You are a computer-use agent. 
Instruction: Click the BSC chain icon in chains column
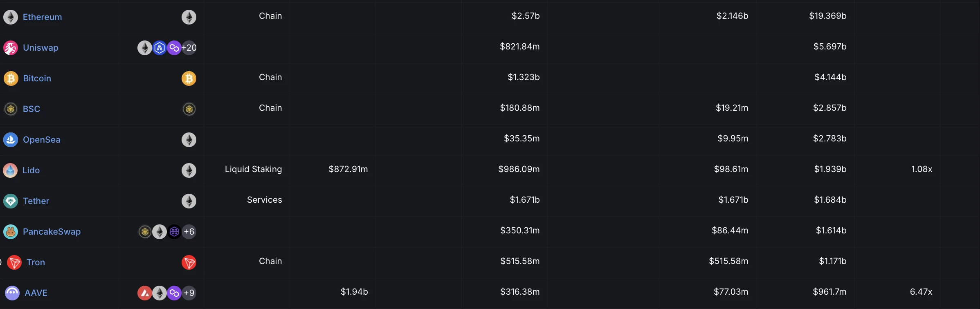189,109
